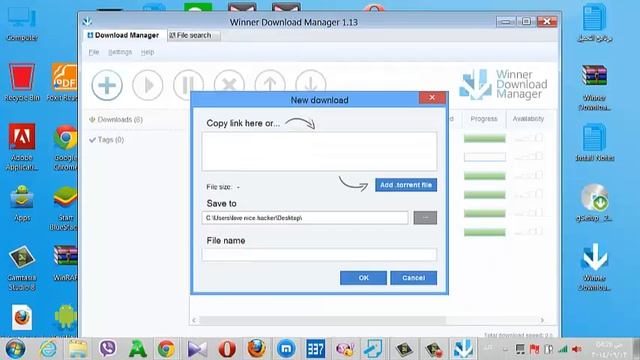Open File Explorer from the taskbar
Image resolution: width=640 pixels, height=360 pixels.
click(x=78, y=349)
